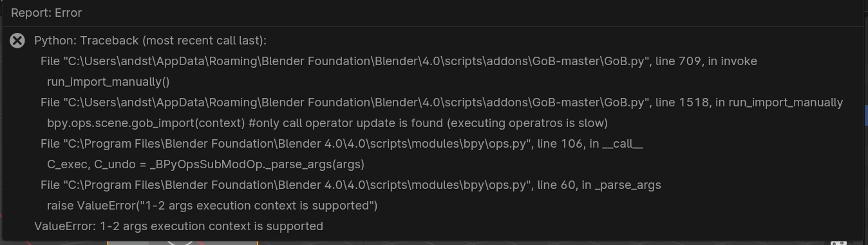
Task: Click the "C_exec, C_undo = _BPyOpsSubModOp._parse_args(args)" line
Action: tap(205, 164)
